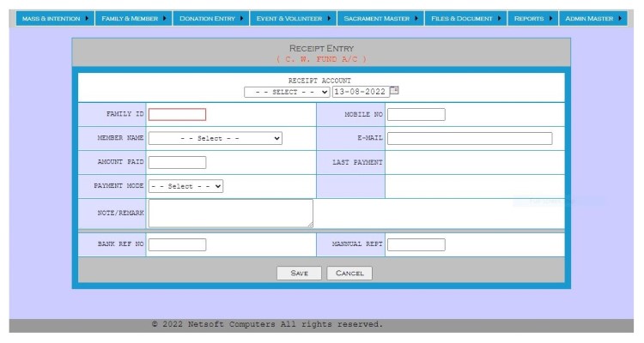Image resolution: width=644 pixels, height=343 pixels.
Task: Focus the Bank Ref No field
Action: tap(177, 244)
